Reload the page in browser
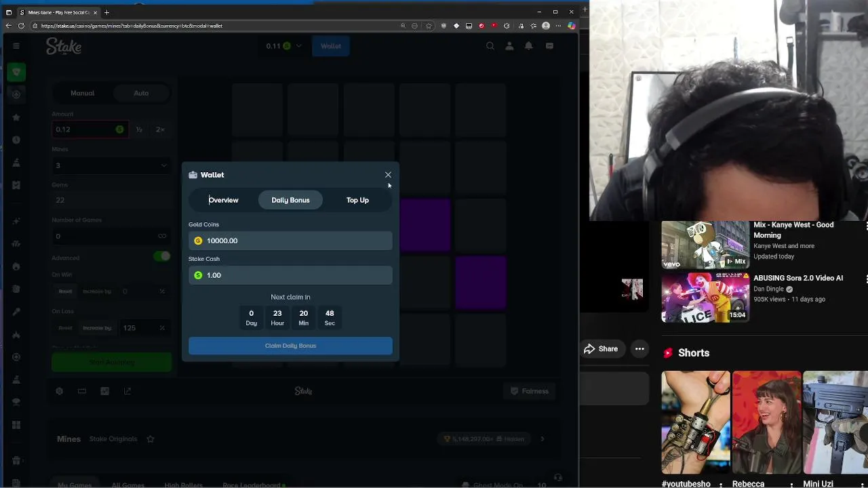 click(22, 26)
